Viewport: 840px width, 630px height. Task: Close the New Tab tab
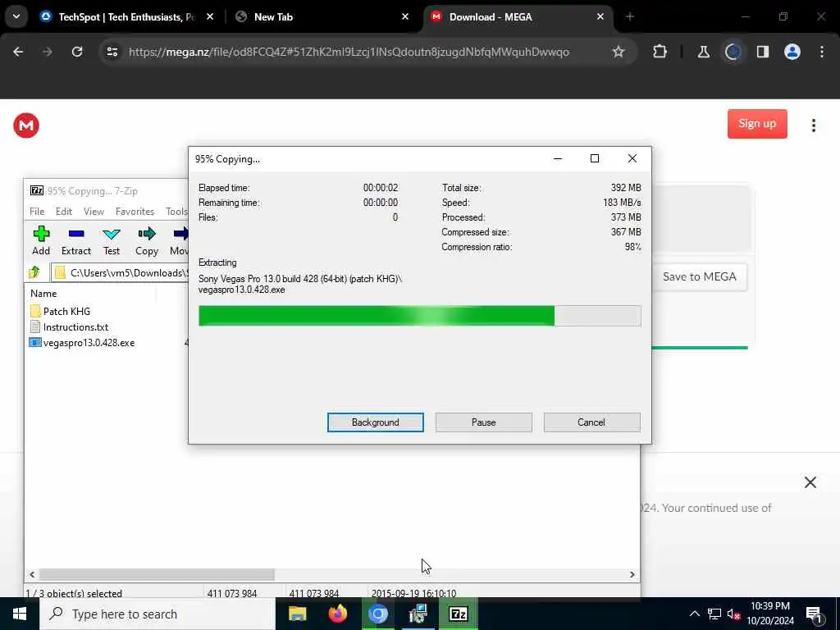(405, 17)
